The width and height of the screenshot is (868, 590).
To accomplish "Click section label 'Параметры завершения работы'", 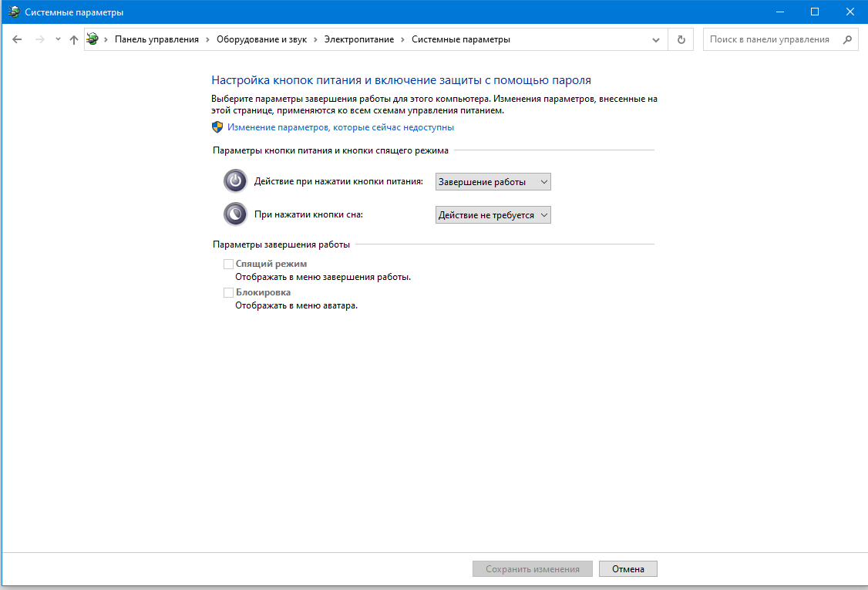I will [281, 244].
